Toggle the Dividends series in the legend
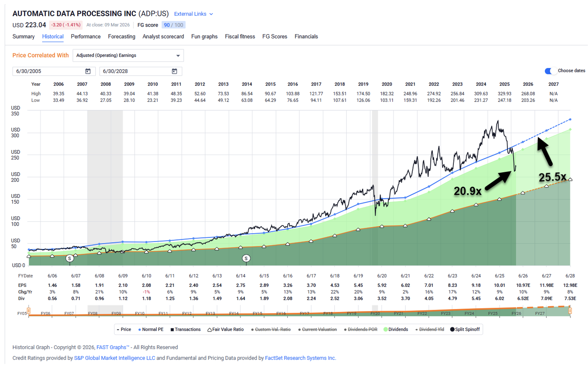 click(398, 329)
